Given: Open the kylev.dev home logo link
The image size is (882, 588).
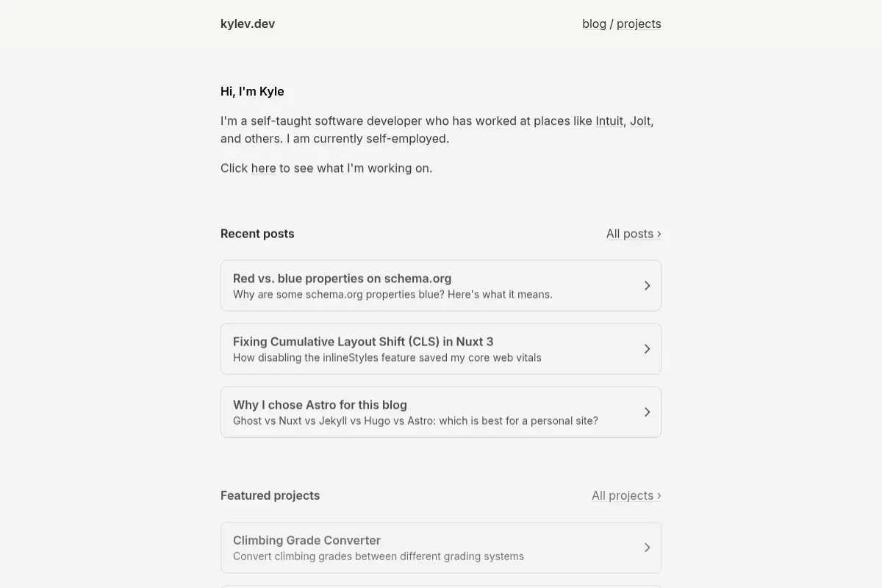Looking at the screenshot, I should (x=248, y=24).
